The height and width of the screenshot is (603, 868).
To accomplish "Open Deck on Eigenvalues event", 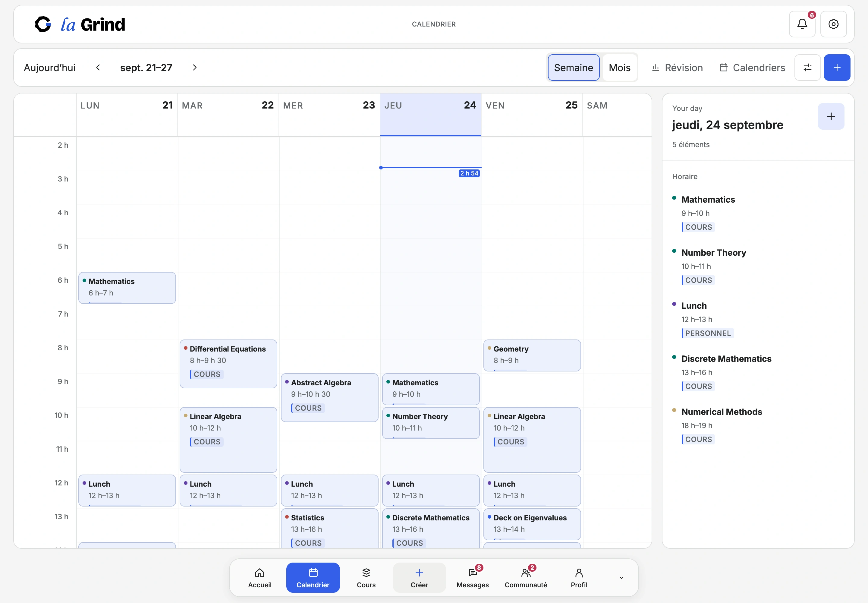I will [x=532, y=524].
